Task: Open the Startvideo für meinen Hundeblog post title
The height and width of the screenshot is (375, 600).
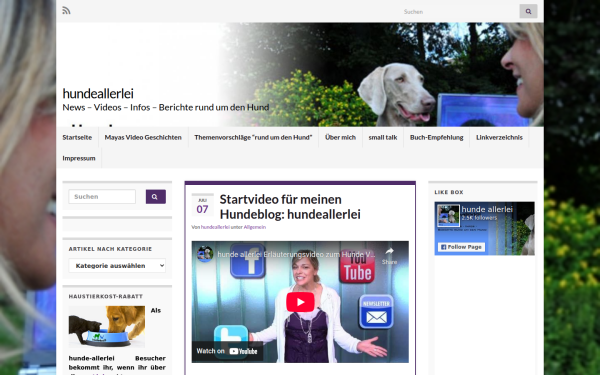Action: (x=290, y=207)
